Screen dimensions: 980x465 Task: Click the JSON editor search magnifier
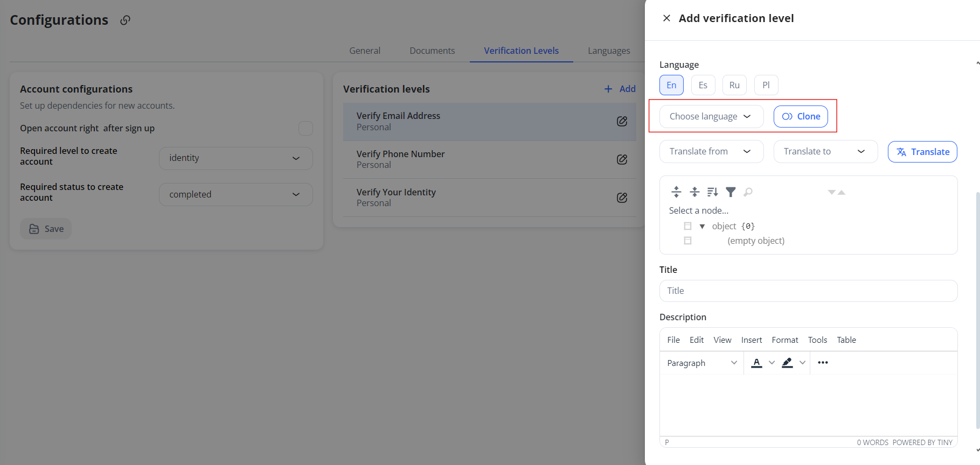[x=748, y=192]
